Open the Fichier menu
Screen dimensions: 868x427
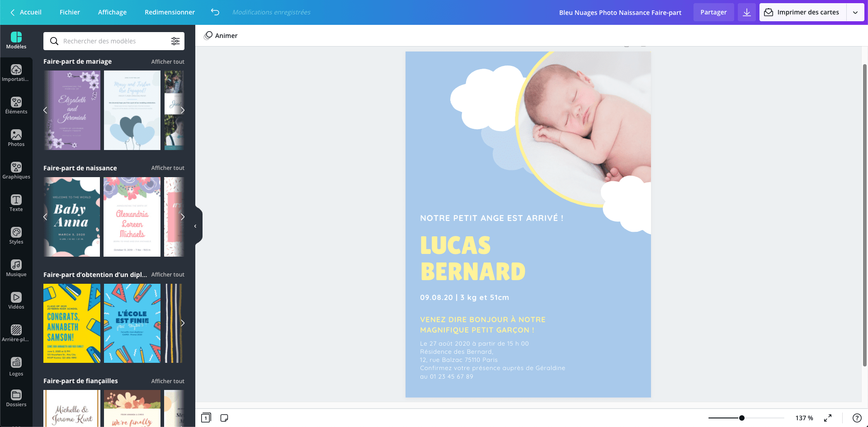70,12
